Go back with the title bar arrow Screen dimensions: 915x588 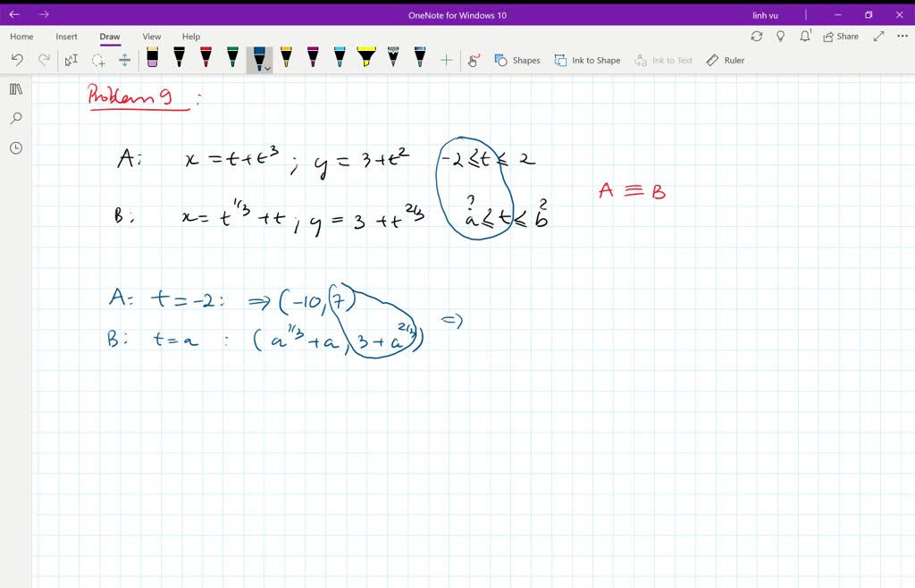click(x=14, y=14)
